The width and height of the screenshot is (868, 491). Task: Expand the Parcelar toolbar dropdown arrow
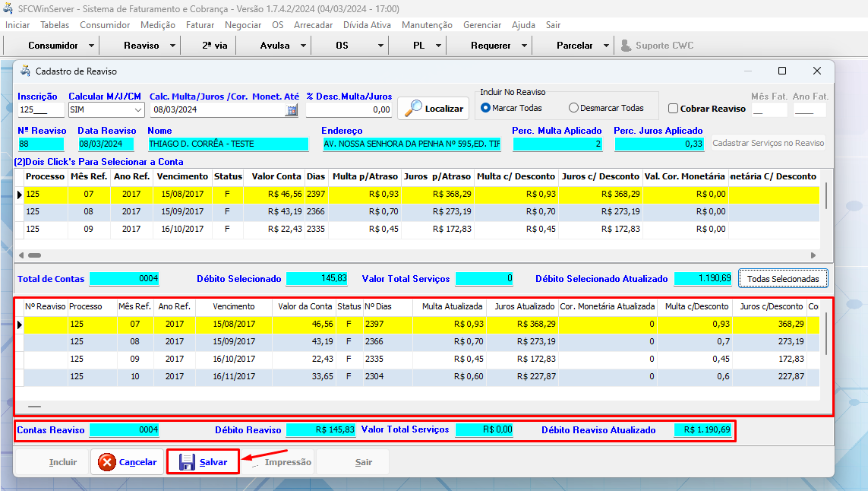coord(606,46)
